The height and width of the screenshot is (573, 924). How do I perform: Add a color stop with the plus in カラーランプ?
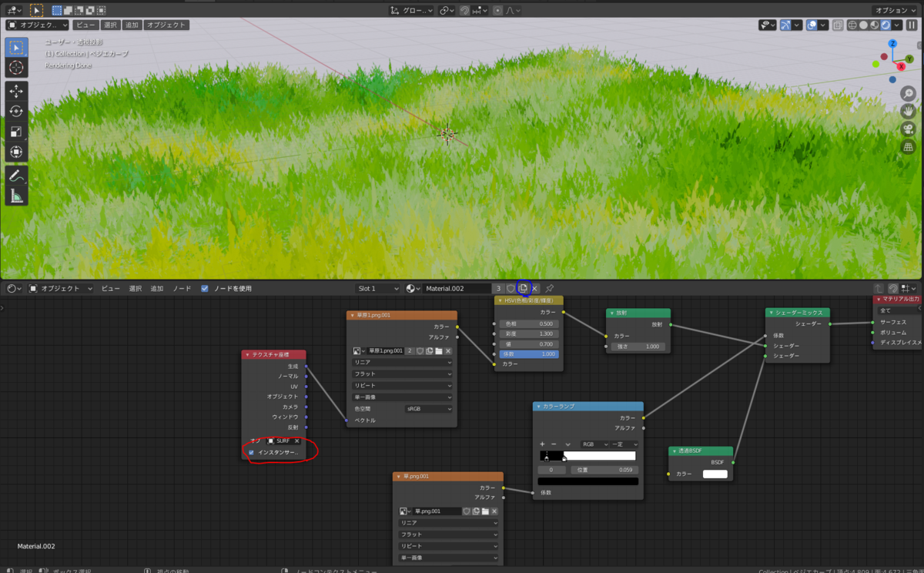click(x=542, y=444)
